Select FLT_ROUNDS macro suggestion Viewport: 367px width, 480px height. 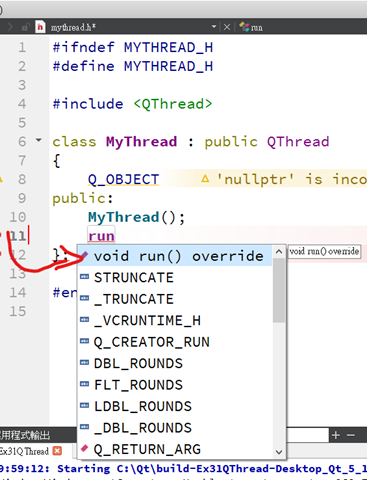pos(175,385)
